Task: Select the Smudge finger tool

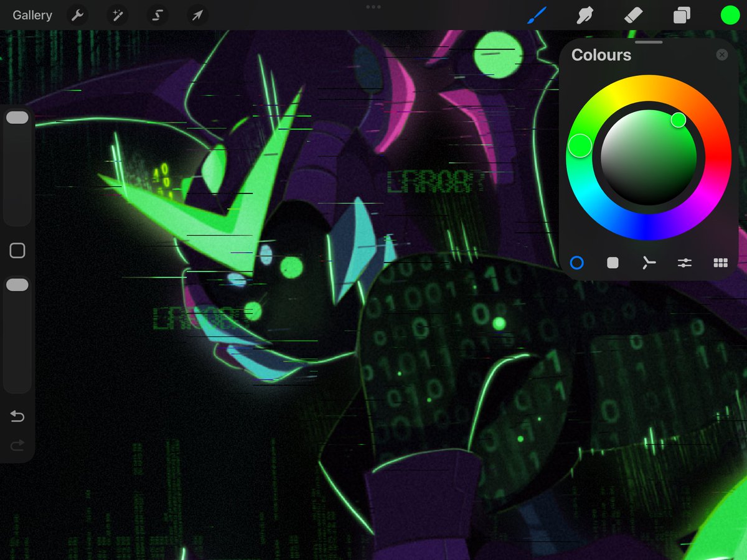Action: tap(585, 15)
